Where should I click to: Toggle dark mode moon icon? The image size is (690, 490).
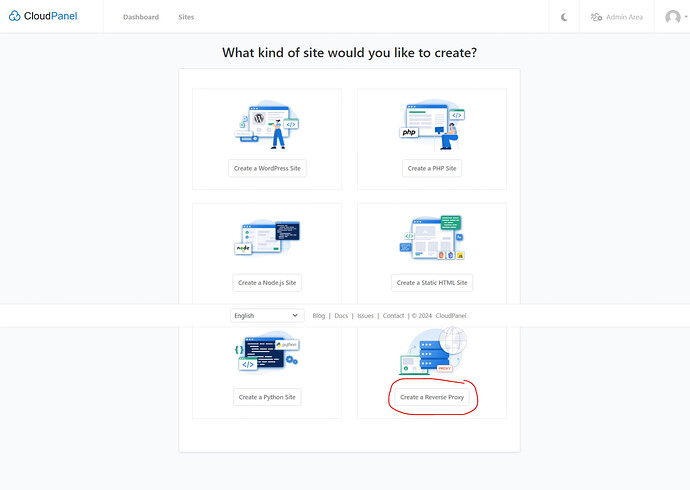click(x=564, y=17)
